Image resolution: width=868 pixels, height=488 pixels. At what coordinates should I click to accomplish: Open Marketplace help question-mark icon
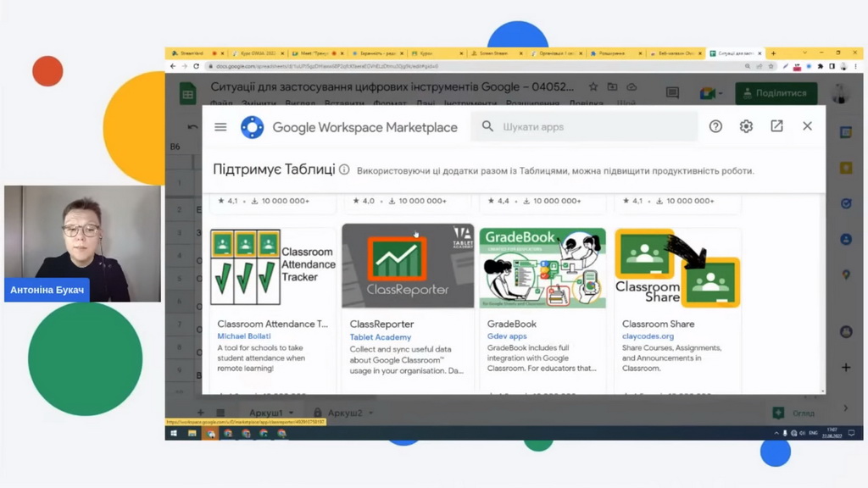pyautogui.click(x=715, y=126)
